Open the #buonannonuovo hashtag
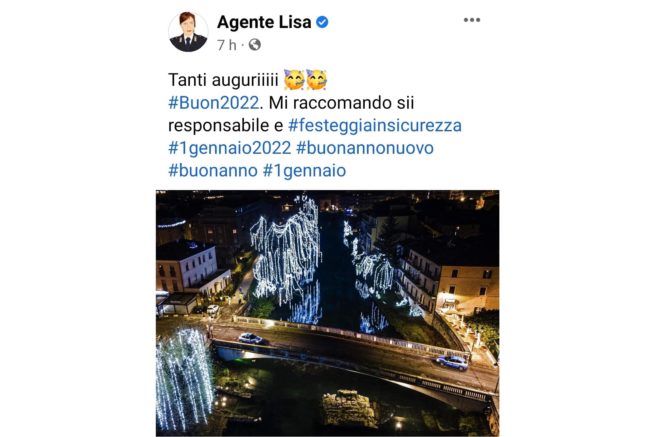 tap(365, 148)
